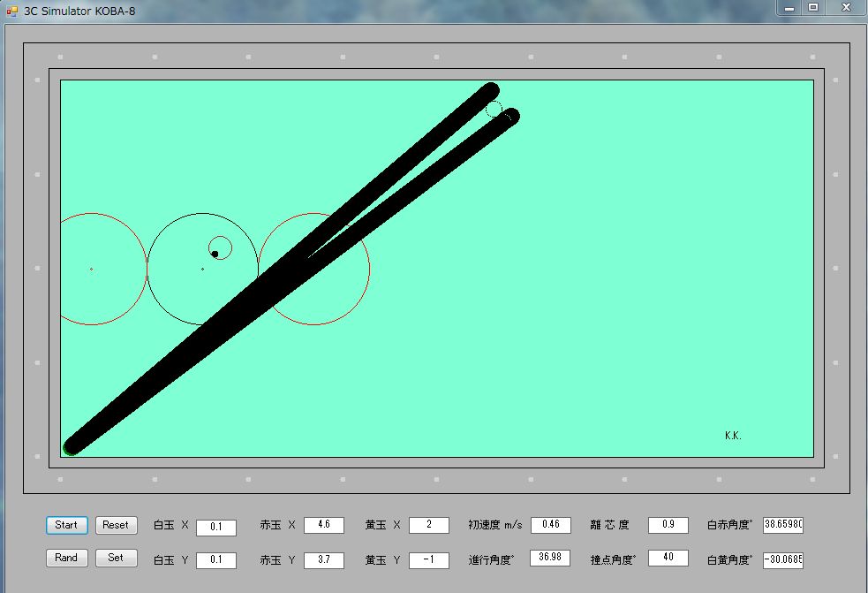Click the black cue hit-point dot
This screenshot has width=868, height=593.
pos(215,255)
